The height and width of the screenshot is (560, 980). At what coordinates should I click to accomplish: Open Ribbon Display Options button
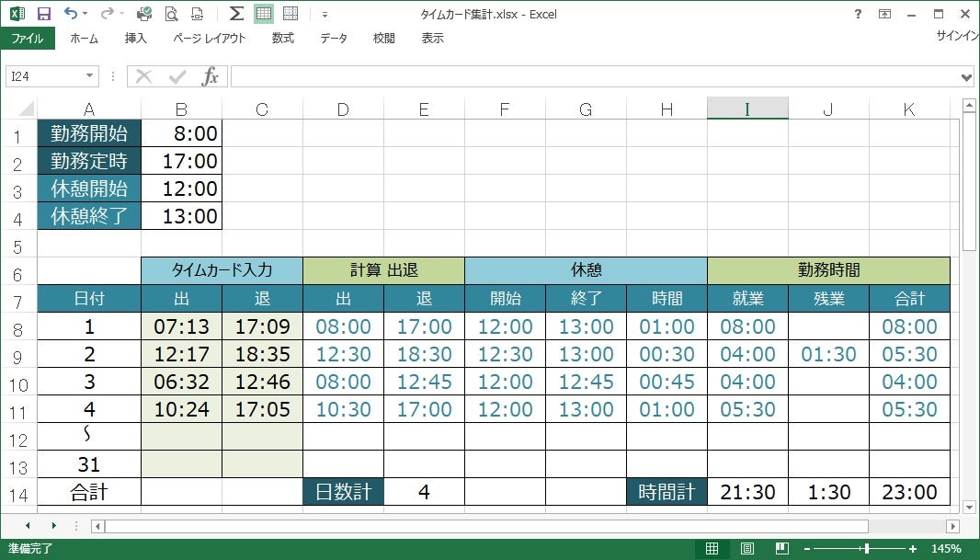[x=884, y=14]
